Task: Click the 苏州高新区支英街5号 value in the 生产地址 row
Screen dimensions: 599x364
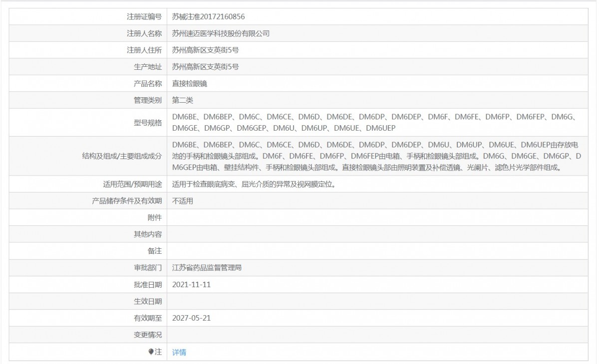Action: (x=205, y=67)
